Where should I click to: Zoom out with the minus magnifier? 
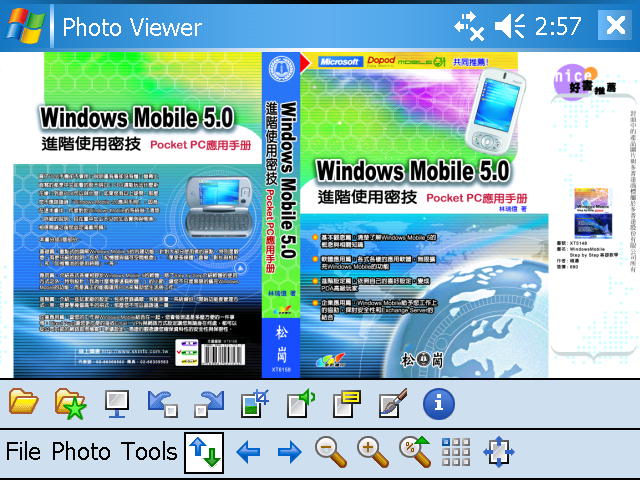[331, 452]
